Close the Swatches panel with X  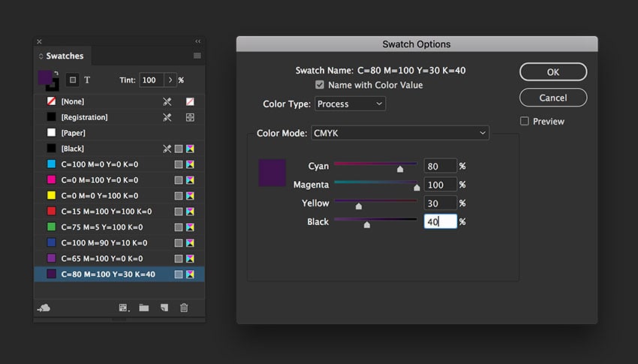pos(39,41)
